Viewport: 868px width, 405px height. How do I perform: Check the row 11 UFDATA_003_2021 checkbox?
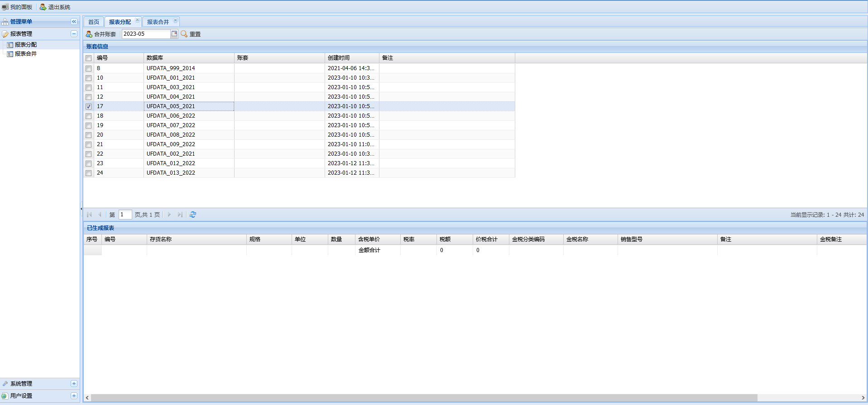click(x=89, y=88)
